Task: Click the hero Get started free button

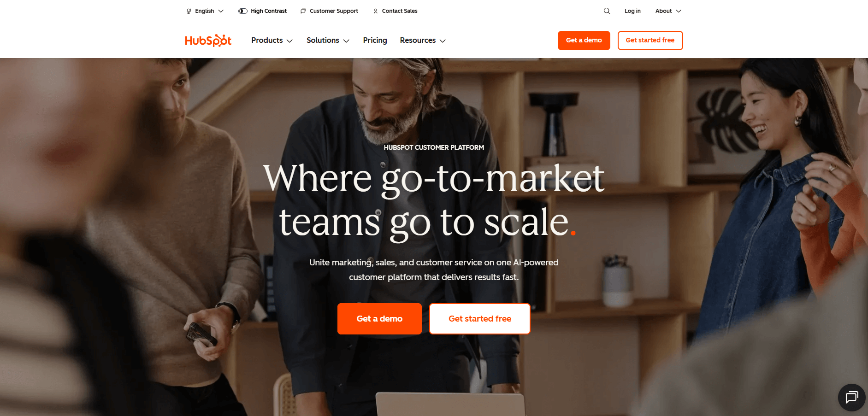Action: coord(480,319)
